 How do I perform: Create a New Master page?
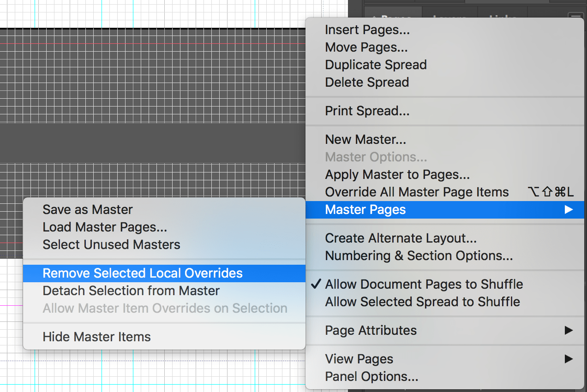point(365,139)
